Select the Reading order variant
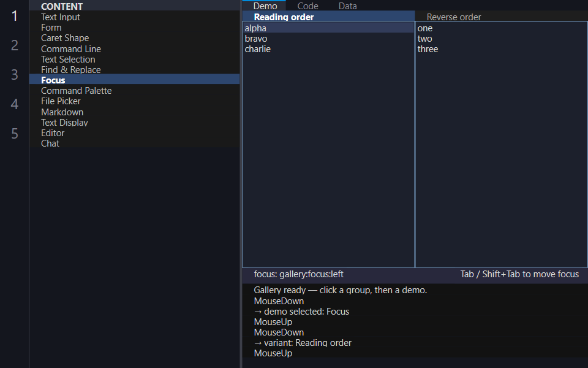The height and width of the screenshot is (368, 588). pyautogui.click(x=328, y=17)
